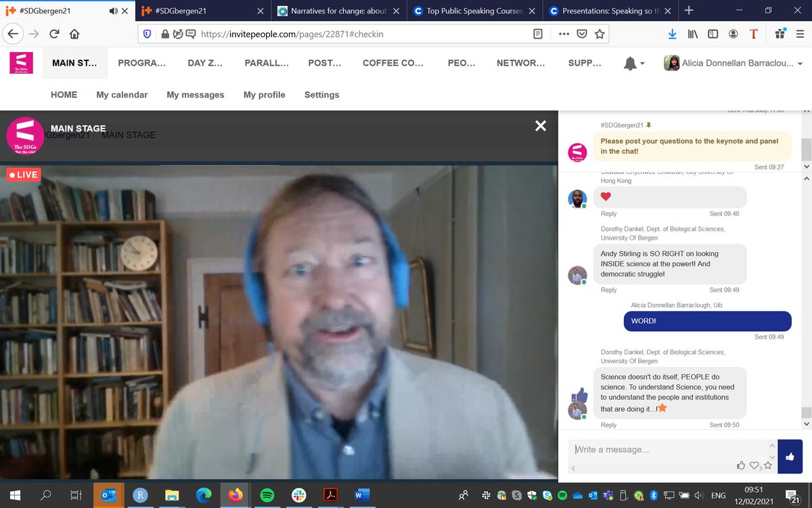Open the NETWORKING navigation tab
Screen dimensions: 812x508
point(520,63)
